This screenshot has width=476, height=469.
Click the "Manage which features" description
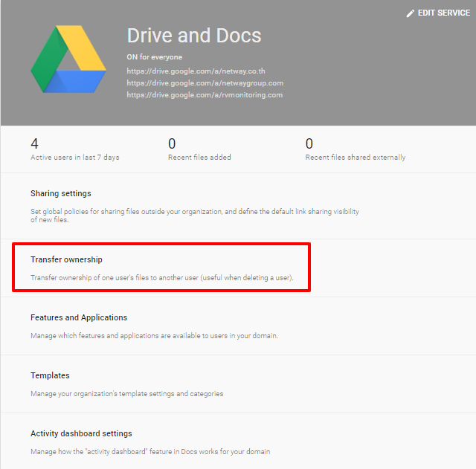(x=154, y=336)
